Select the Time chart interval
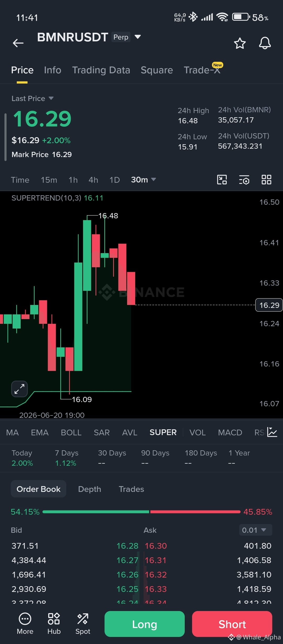Image resolution: width=283 pixels, height=644 pixels. 20,180
